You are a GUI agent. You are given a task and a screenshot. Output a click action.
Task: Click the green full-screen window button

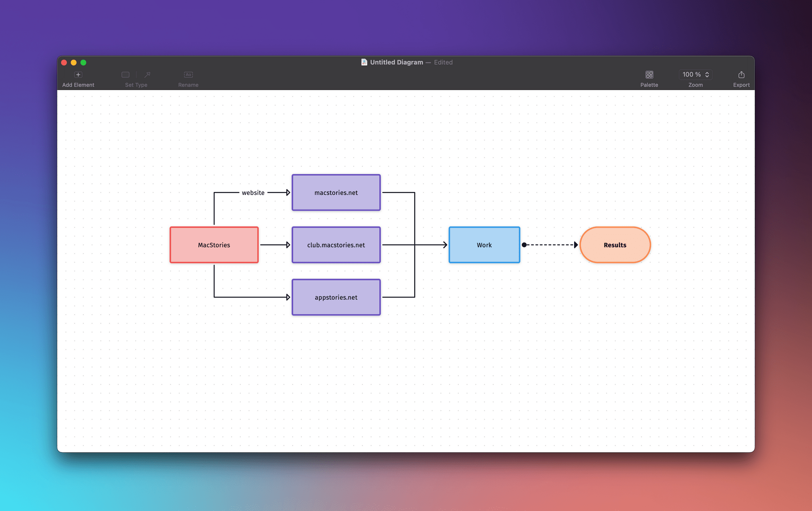pyautogui.click(x=83, y=62)
